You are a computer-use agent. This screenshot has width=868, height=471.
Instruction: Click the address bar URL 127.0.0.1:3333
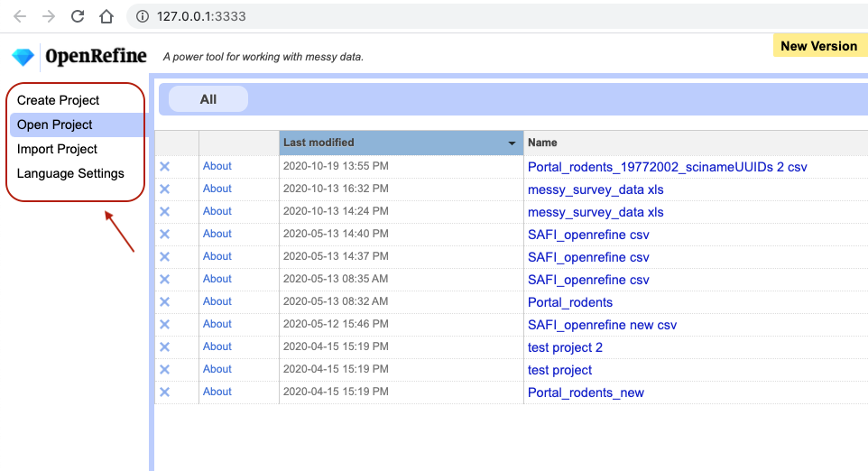201,16
